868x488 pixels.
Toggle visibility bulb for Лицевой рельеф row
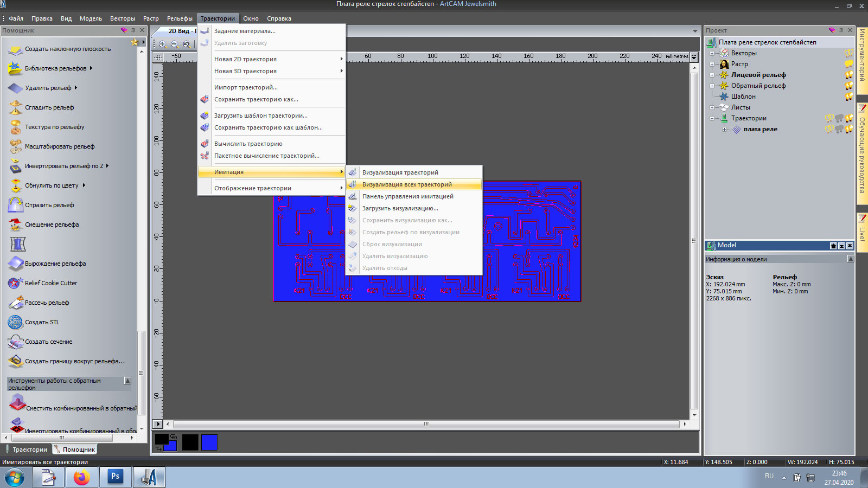[x=849, y=75]
